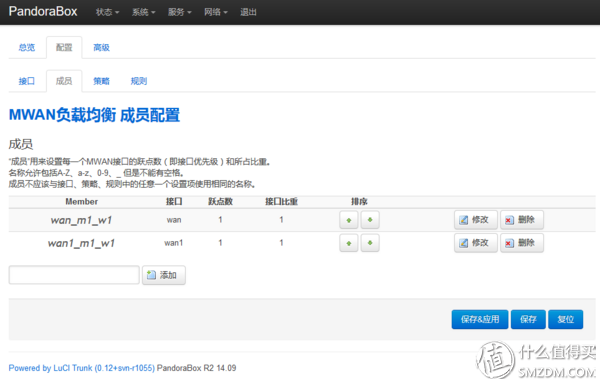Click the wan1_m1_w1 member name
The height and width of the screenshot is (384, 600).
pyautogui.click(x=81, y=243)
